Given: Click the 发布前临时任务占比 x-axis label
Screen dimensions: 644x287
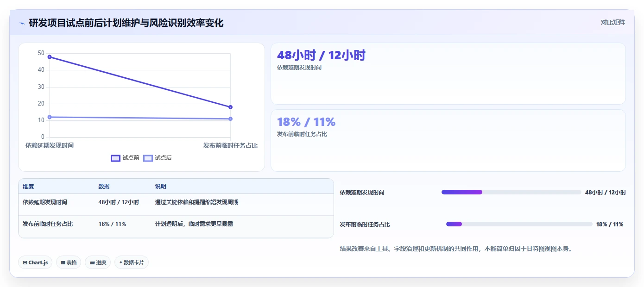Looking at the screenshot, I should [230, 145].
